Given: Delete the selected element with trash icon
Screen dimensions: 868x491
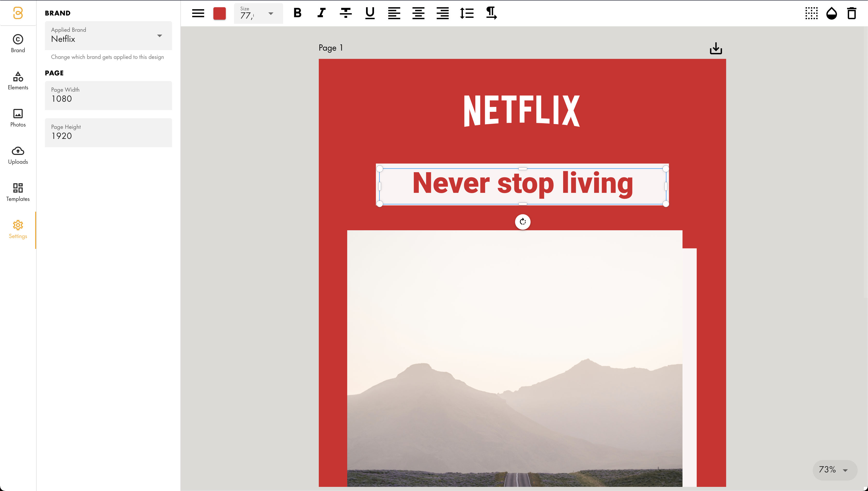Looking at the screenshot, I should tap(851, 13).
